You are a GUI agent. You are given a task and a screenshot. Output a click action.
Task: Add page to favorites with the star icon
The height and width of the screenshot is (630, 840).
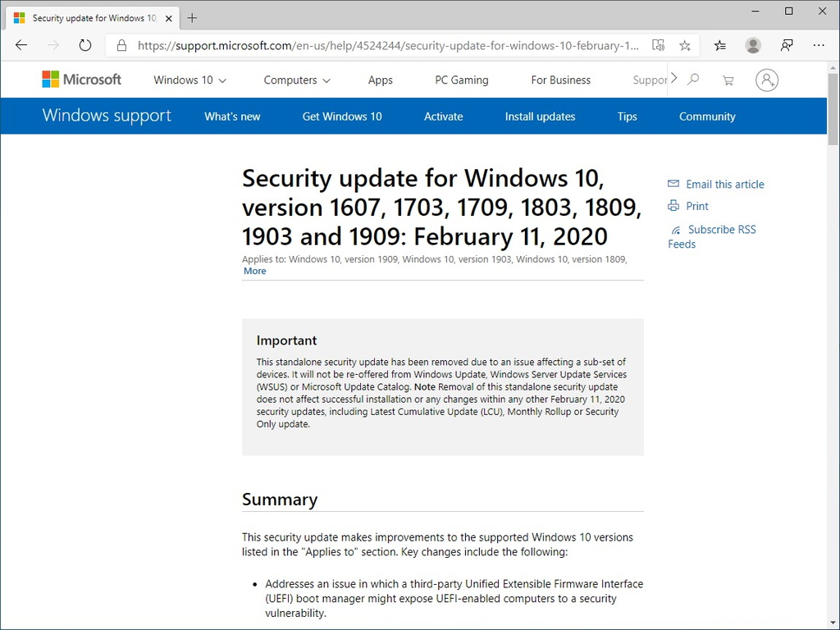[x=685, y=46]
